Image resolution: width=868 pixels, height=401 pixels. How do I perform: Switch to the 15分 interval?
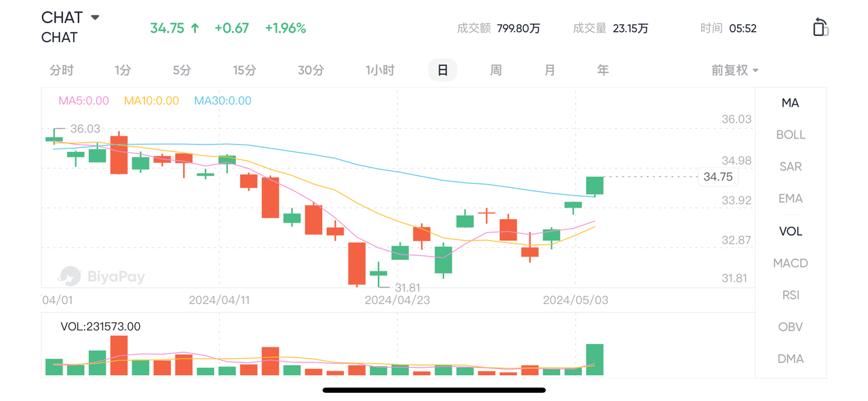pos(245,70)
